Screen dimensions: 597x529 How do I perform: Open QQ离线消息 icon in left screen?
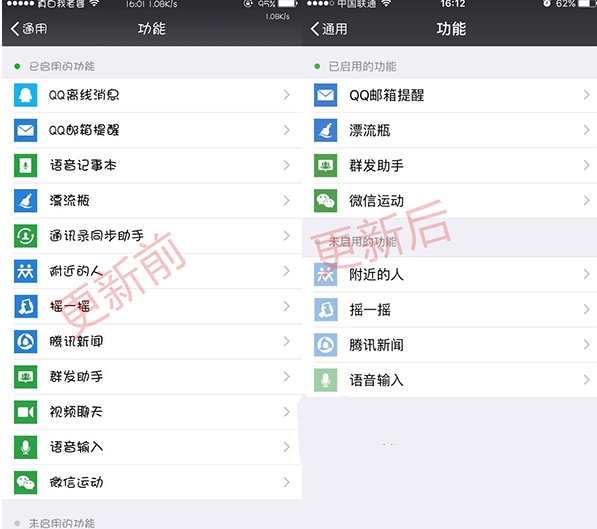point(26,95)
